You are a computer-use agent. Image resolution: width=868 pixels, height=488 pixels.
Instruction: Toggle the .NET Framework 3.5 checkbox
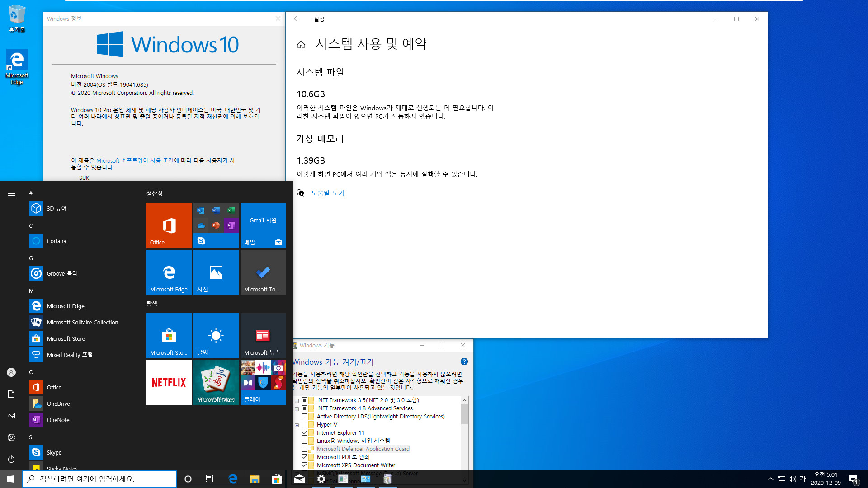coord(305,400)
